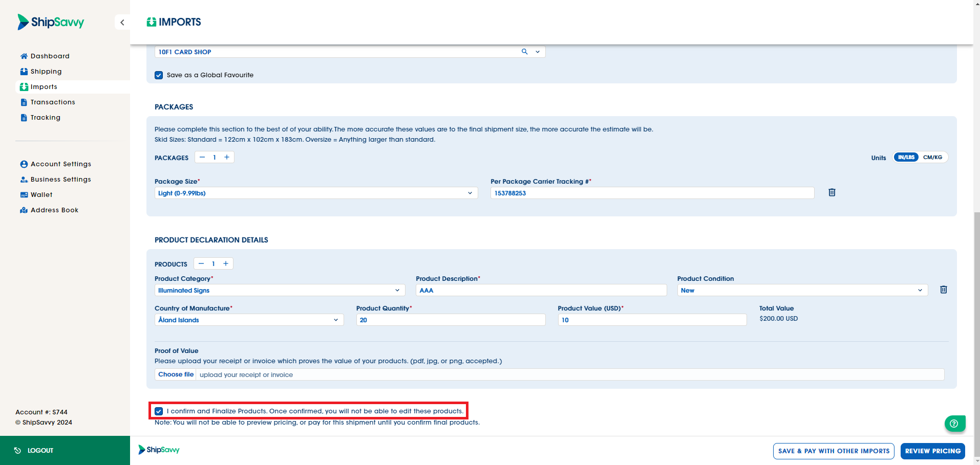Click the $200.00 USD total value text
The image size is (980, 465).
click(778, 319)
